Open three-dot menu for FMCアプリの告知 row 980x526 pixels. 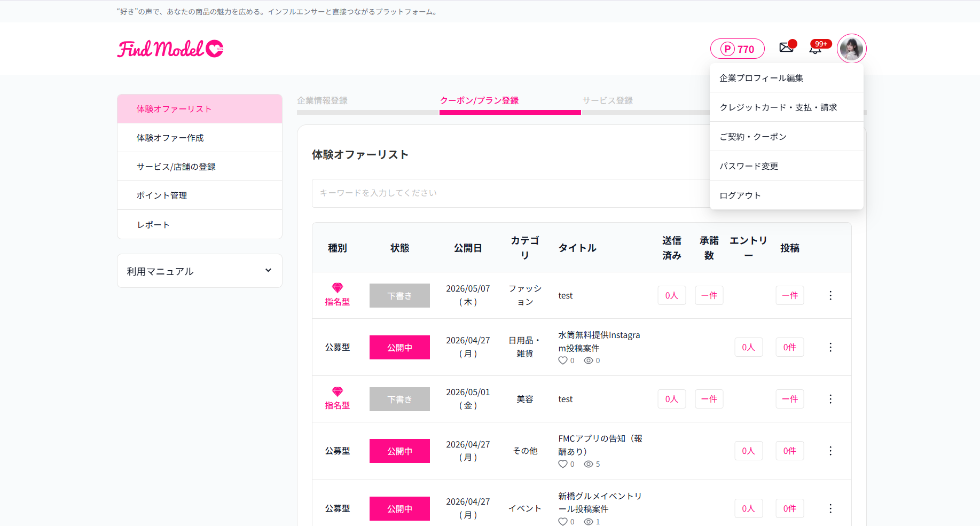(830, 451)
